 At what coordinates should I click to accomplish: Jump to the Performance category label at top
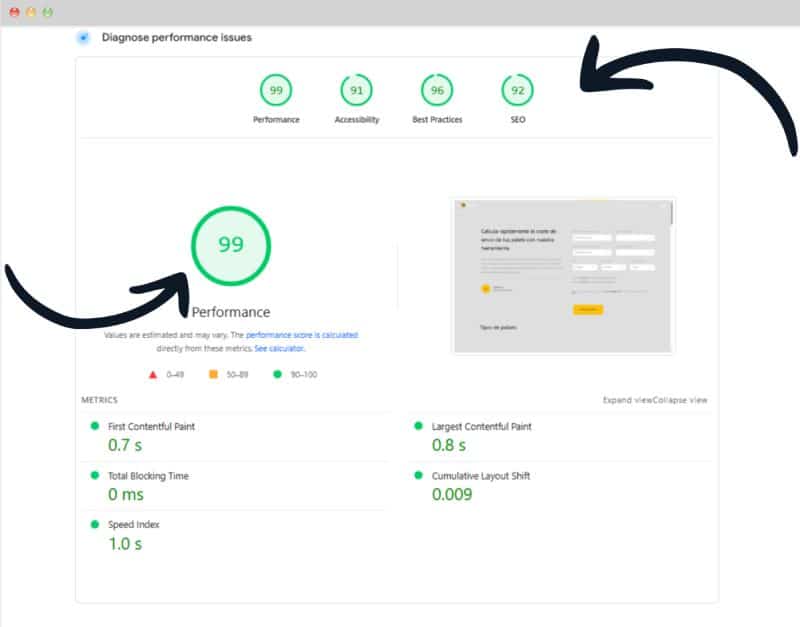276,120
